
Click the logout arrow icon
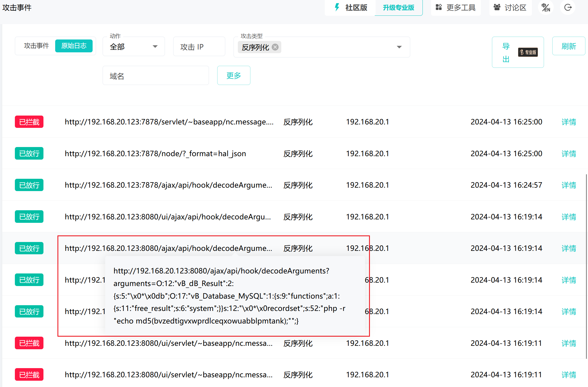pyautogui.click(x=568, y=7)
